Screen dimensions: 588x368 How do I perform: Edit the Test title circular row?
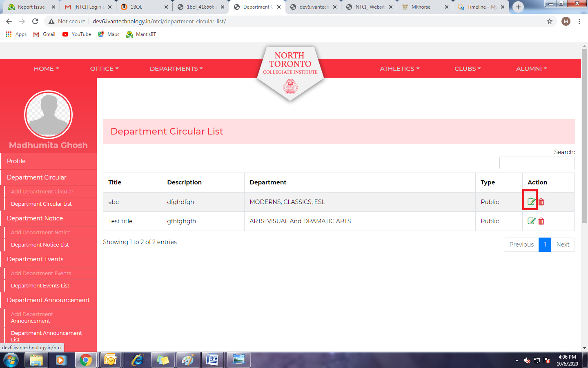[x=531, y=221]
